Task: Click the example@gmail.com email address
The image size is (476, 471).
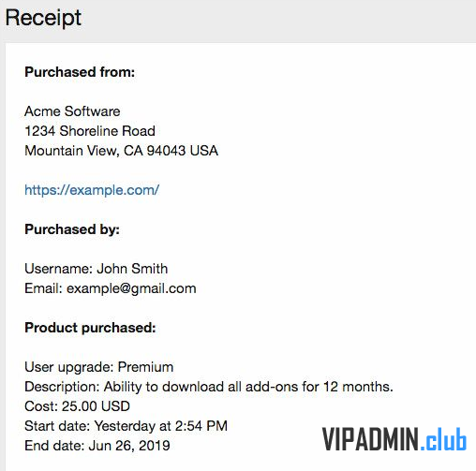Action: coord(131,288)
